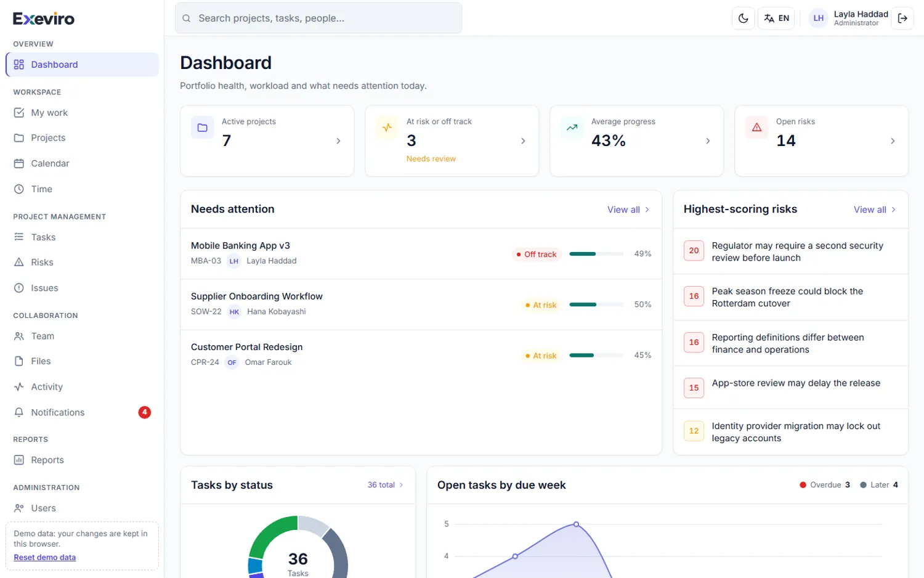Screen dimensions: 924x578
Task: Open the Mobile Banking App v3 project
Action: tap(421, 254)
